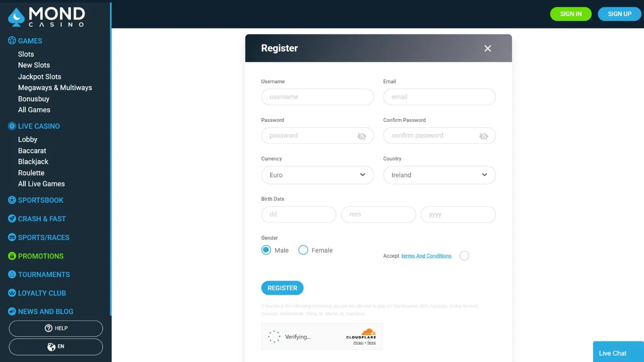Open the Currency dropdown showing Euro
Image resolution: width=644 pixels, height=362 pixels.
coord(317,175)
